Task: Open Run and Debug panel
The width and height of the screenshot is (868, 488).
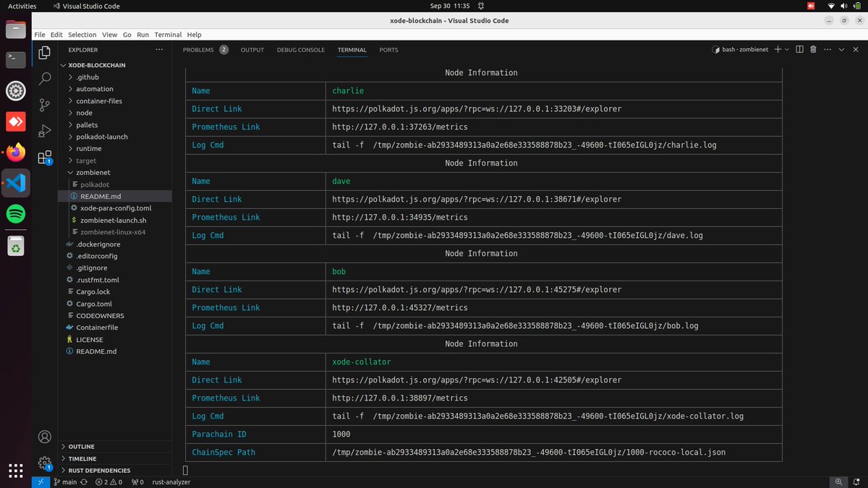Action: coord(45,132)
